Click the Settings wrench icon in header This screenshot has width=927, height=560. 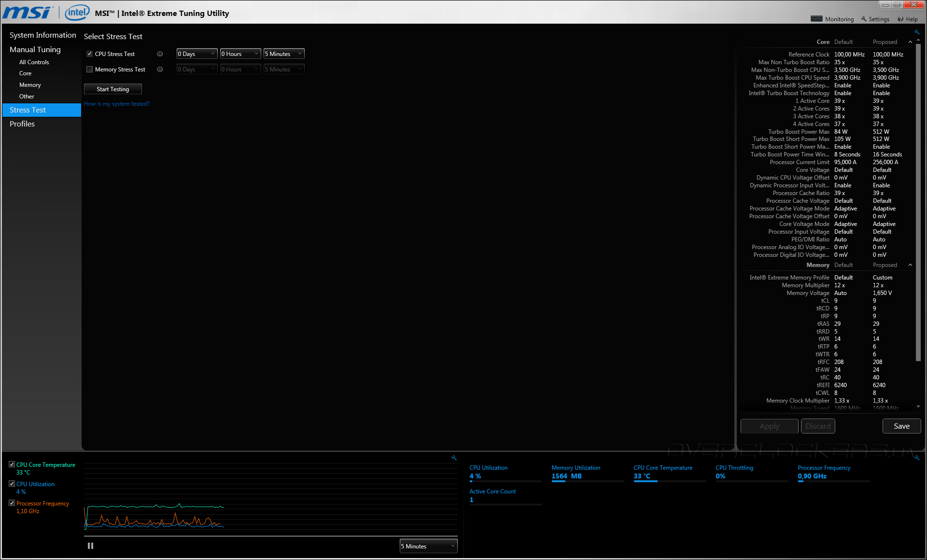tap(864, 19)
